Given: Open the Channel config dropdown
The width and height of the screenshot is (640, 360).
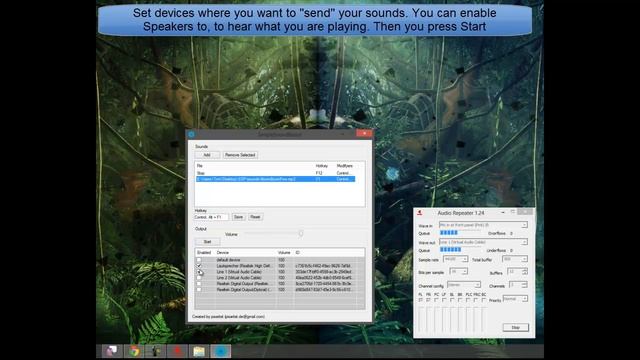Looking at the screenshot, I should [464, 285].
